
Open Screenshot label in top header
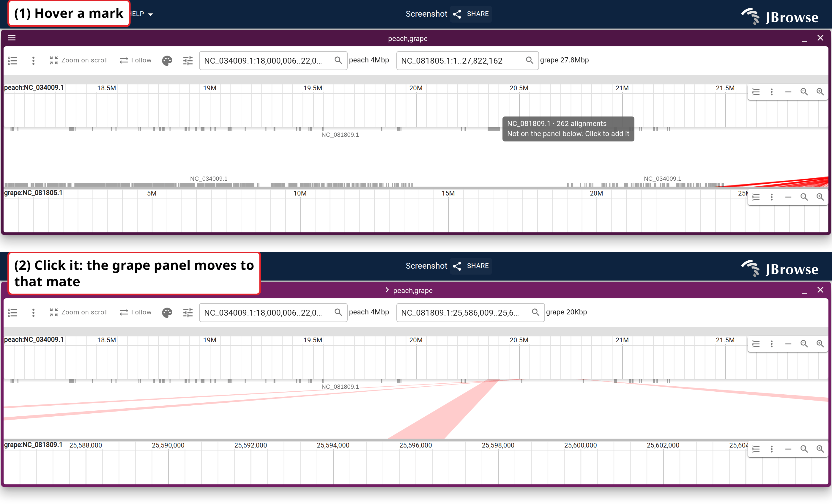click(x=426, y=14)
